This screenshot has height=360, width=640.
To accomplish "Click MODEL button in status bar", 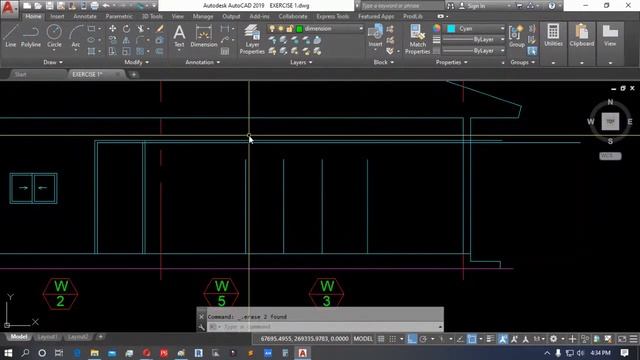I will [363, 339].
